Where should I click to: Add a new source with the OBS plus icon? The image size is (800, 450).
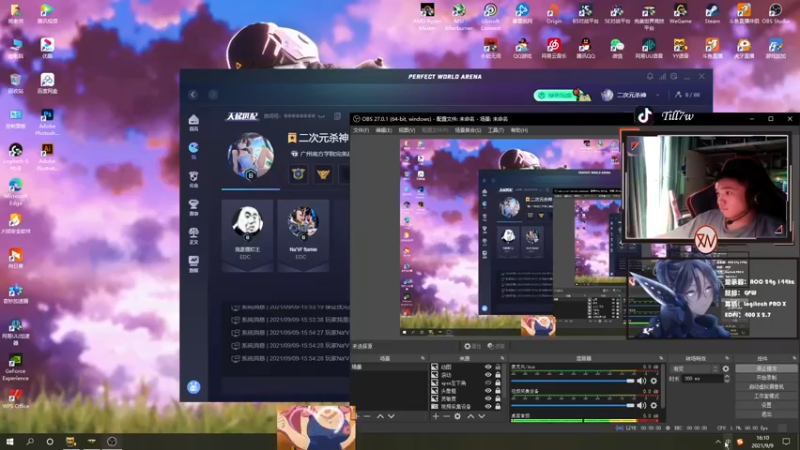[436, 416]
